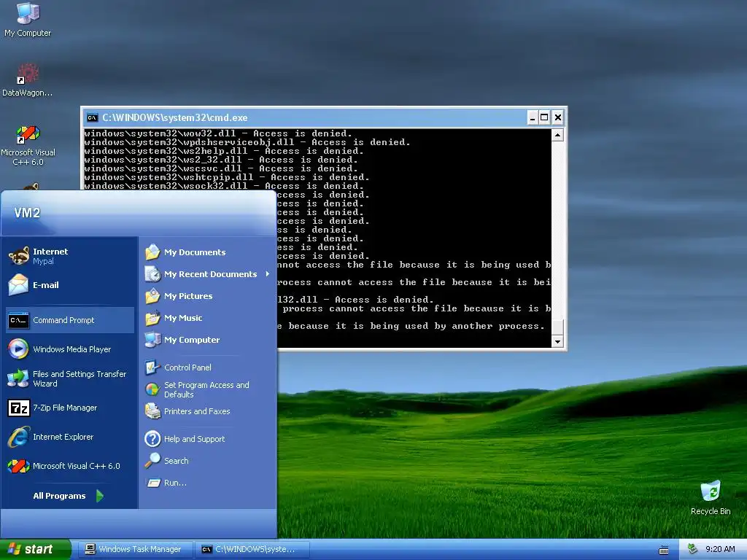Click the scroll down arrow in cmd window
This screenshot has height=560, width=747.
tap(557, 341)
